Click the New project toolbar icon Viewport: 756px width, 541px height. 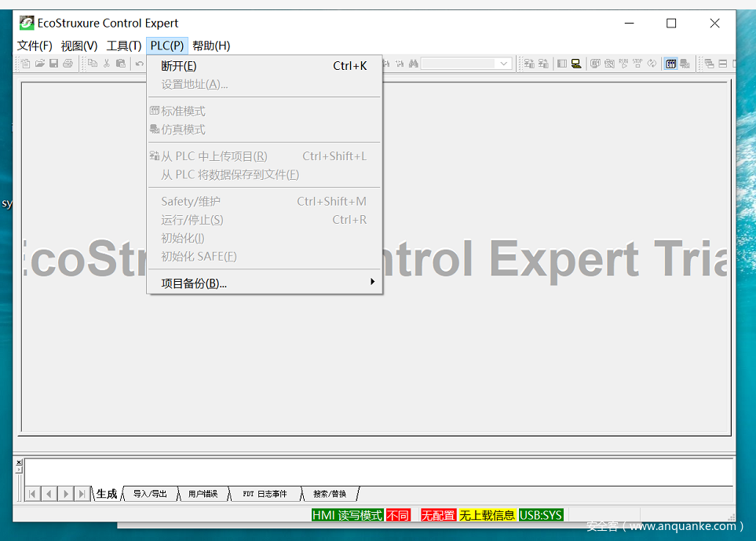pyautogui.click(x=26, y=63)
